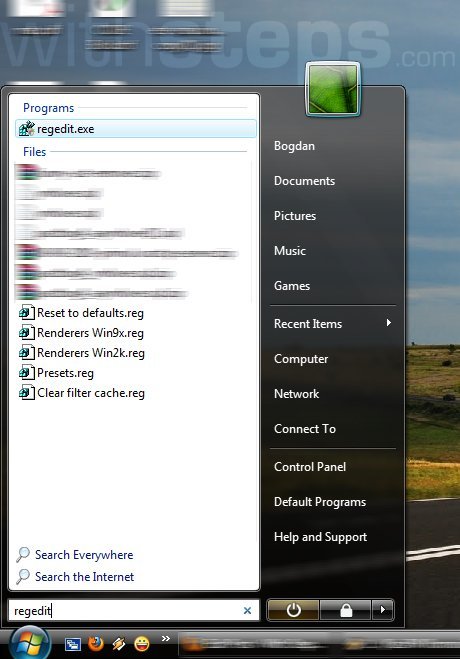
Task: Open Reset to defaults.reg file
Action: [90, 313]
